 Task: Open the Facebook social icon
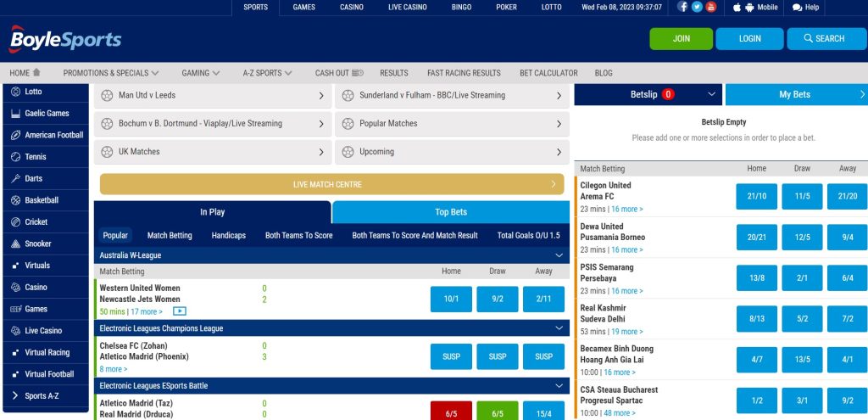click(682, 7)
